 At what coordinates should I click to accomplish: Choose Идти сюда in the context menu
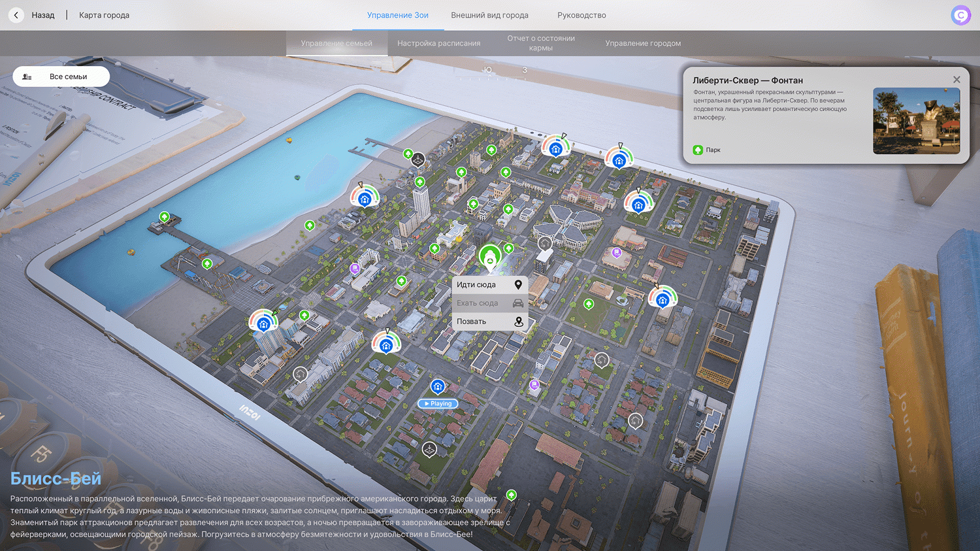tap(490, 285)
